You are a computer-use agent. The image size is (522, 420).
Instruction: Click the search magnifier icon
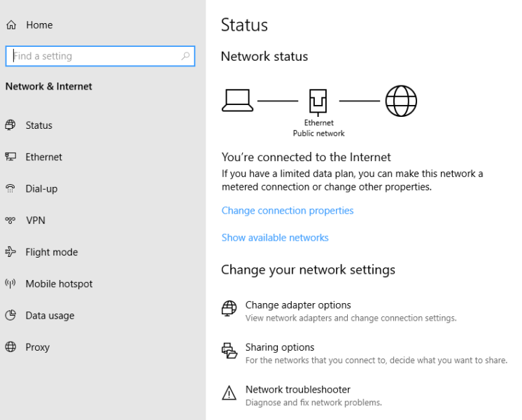tap(185, 56)
